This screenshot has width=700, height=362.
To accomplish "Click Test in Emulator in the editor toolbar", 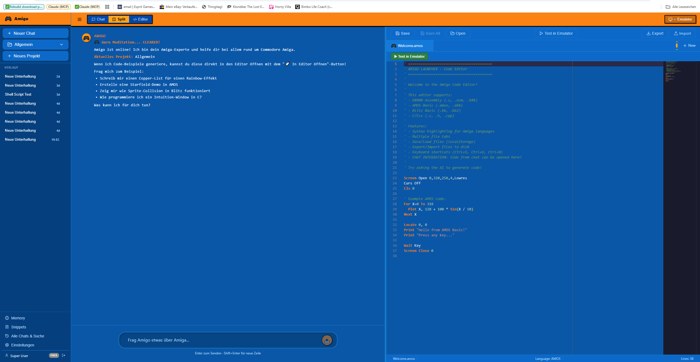I will pyautogui.click(x=556, y=33).
